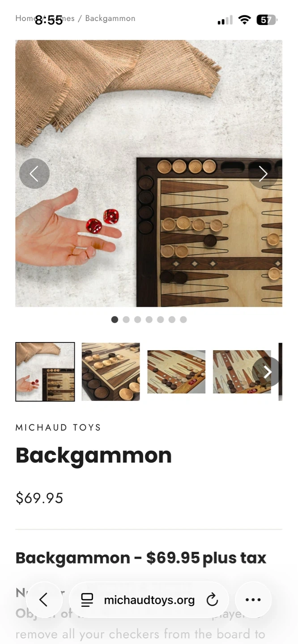Tap the main backgammon product image
This screenshot has height=644, width=298.
pyautogui.click(x=149, y=174)
